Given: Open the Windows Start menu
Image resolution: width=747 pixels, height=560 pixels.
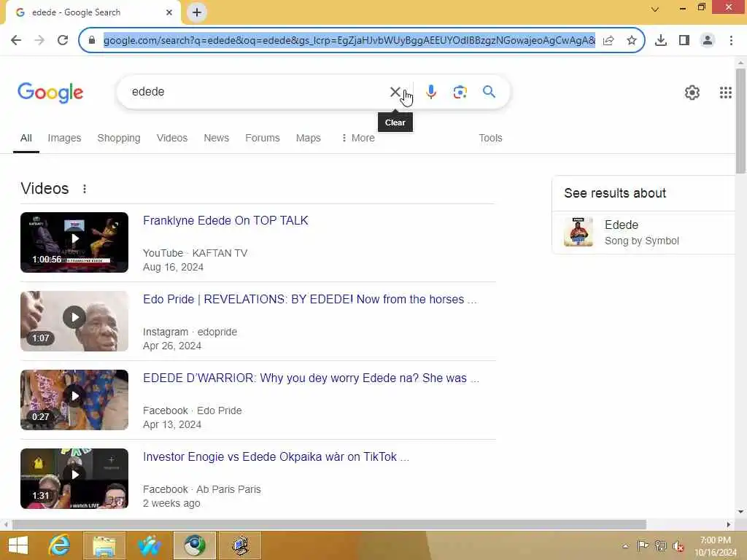Looking at the screenshot, I should [18, 545].
